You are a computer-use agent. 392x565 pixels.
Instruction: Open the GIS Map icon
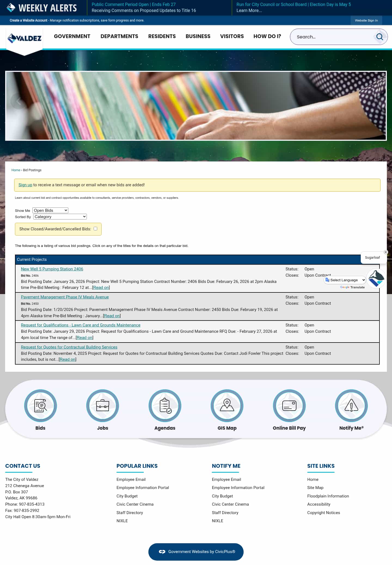pyautogui.click(x=227, y=406)
